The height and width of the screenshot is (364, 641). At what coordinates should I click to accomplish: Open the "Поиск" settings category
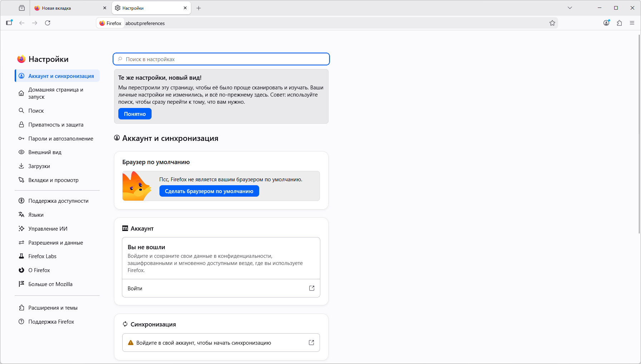[x=57, y=111]
